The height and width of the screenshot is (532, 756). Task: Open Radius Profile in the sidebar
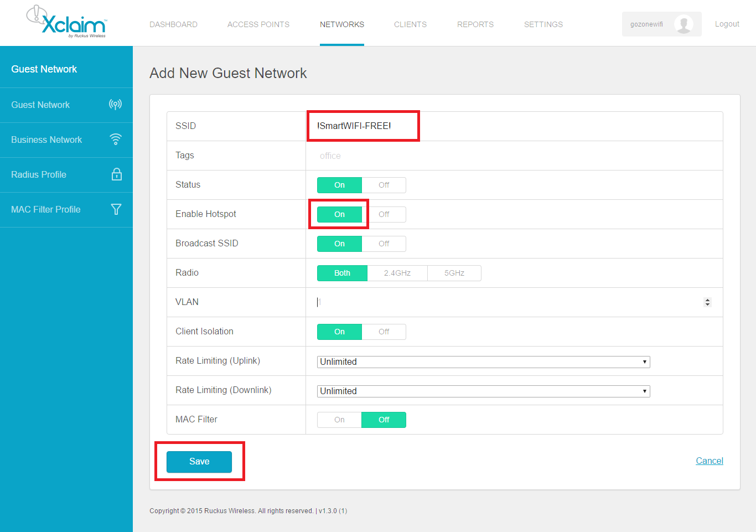coord(66,175)
